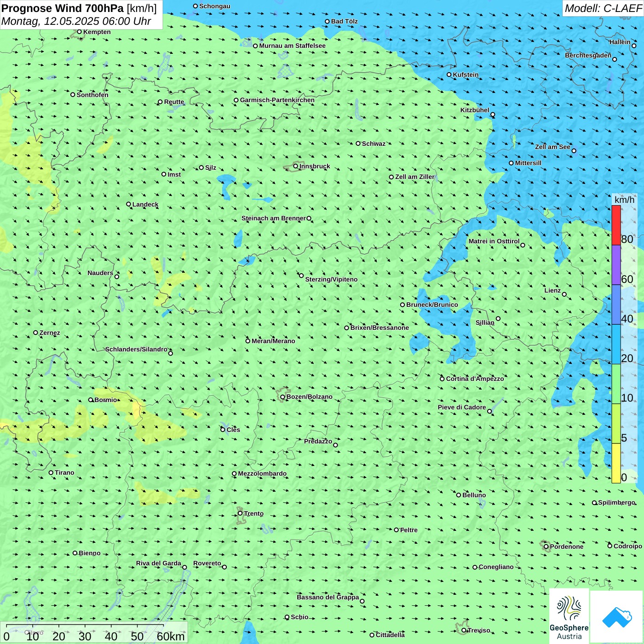Click the '60km' scale bar label
Viewport: 644px width, 644px height.
171,636
